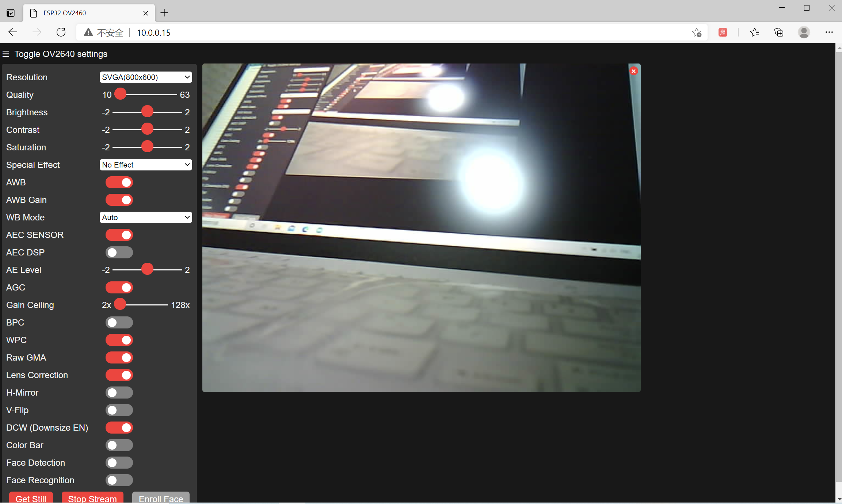Screen dimensions: 842x504
Task: Open the WB Mode dropdown
Action: click(x=145, y=218)
